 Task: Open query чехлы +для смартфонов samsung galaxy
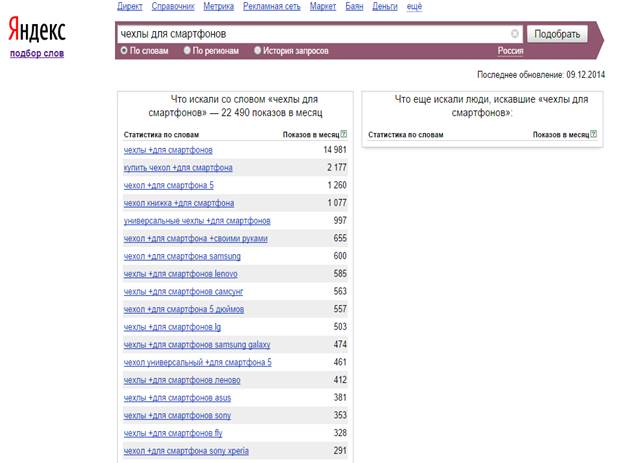pos(197,345)
